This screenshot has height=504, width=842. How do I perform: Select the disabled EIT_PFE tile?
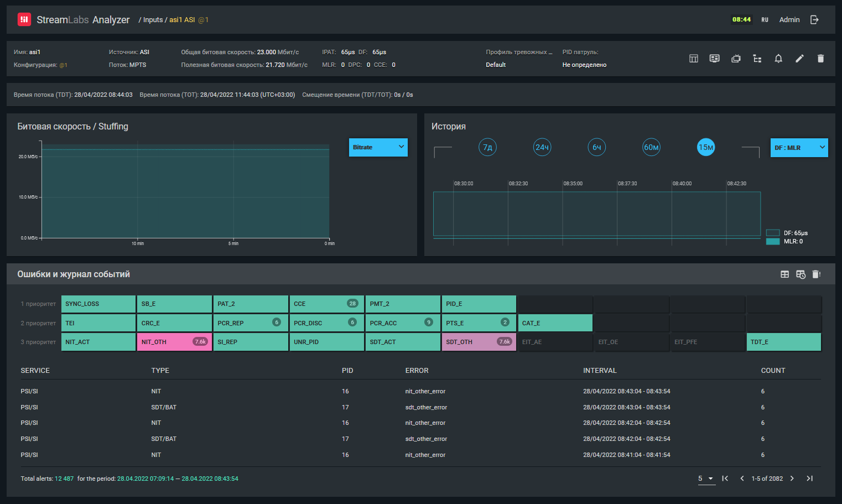[x=708, y=342]
